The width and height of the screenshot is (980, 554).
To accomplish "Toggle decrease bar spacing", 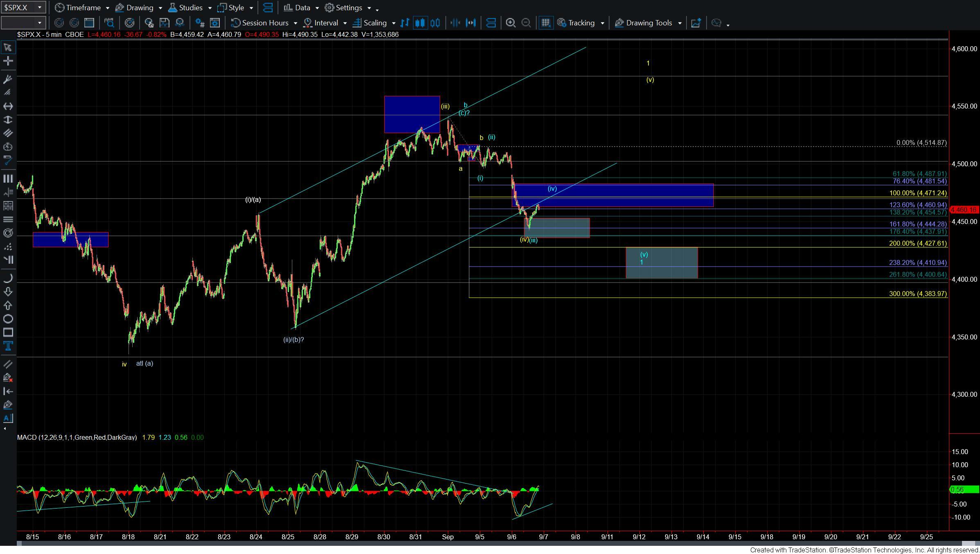I will point(455,23).
